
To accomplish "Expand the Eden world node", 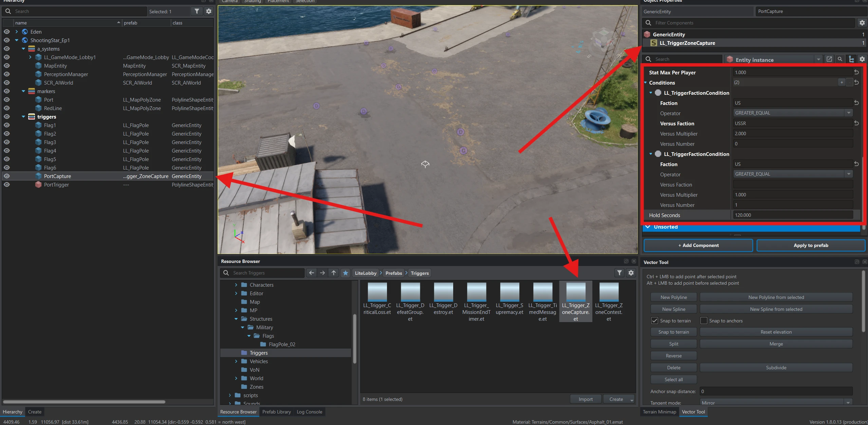I will [x=17, y=32].
